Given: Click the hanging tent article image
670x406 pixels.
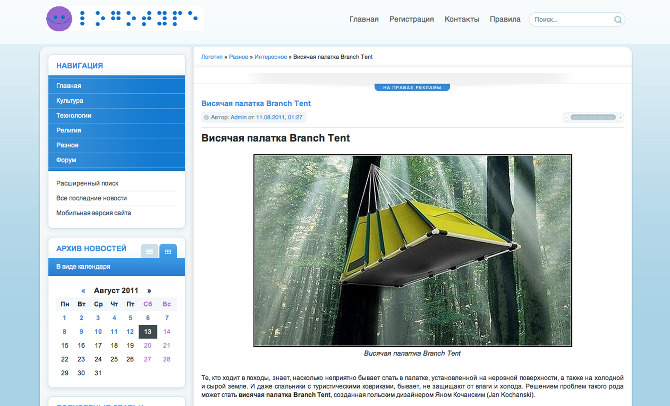Looking at the screenshot, I should (x=412, y=250).
